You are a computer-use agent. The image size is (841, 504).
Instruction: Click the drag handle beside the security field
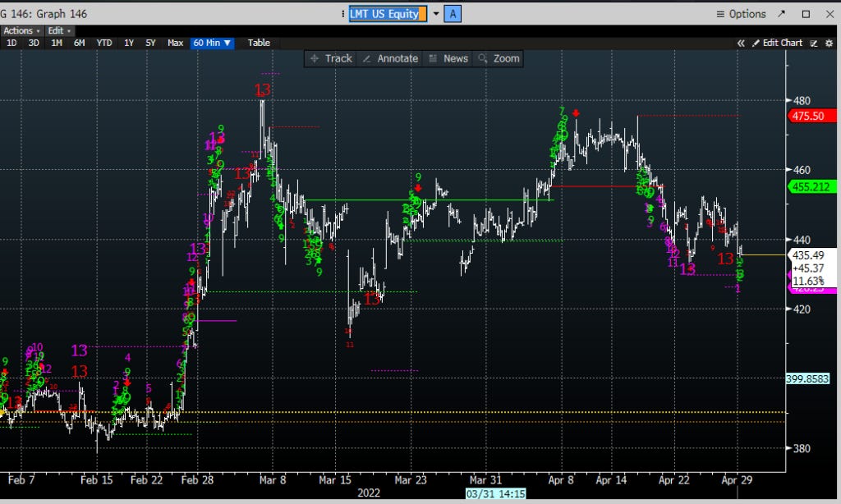click(342, 14)
